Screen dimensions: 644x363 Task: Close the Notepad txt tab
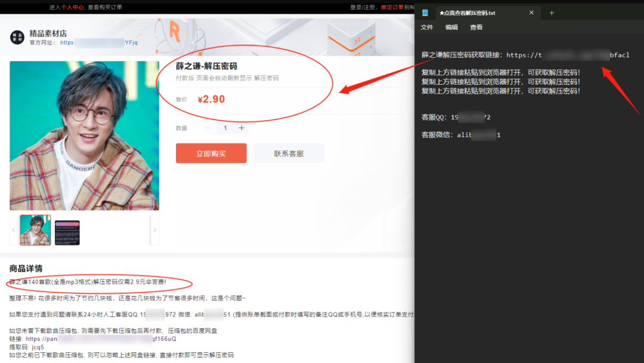[531, 13]
